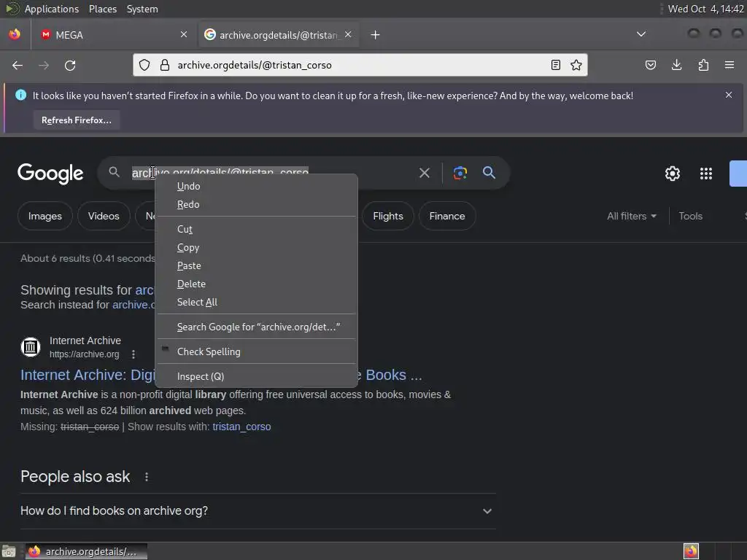Choose Undo from the context menu

coord(256,186)
